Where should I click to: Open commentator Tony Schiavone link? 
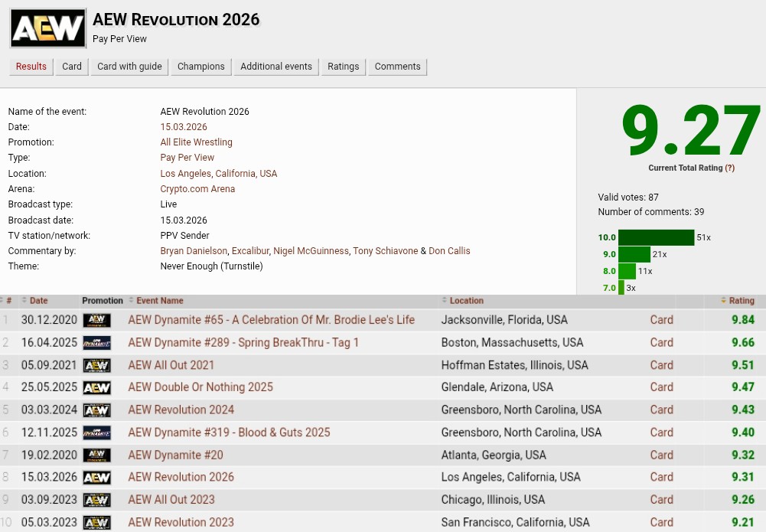click(386, 251)
